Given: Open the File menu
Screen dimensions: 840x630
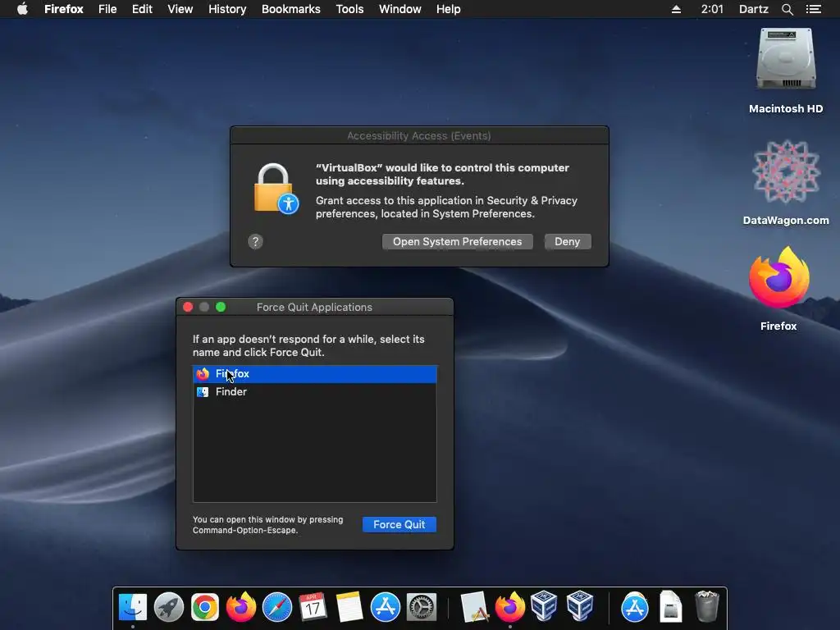Looking at the screenshot, I should (107, 9).
